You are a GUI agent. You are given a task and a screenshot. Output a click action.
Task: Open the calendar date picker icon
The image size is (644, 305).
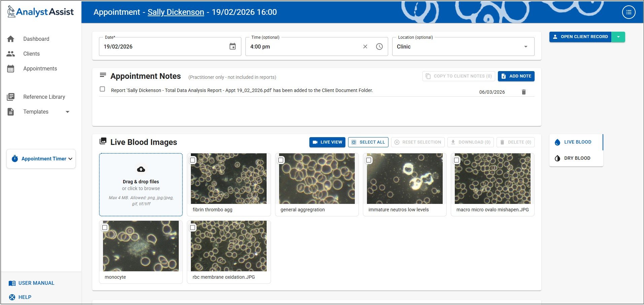(x=233, y=47)
